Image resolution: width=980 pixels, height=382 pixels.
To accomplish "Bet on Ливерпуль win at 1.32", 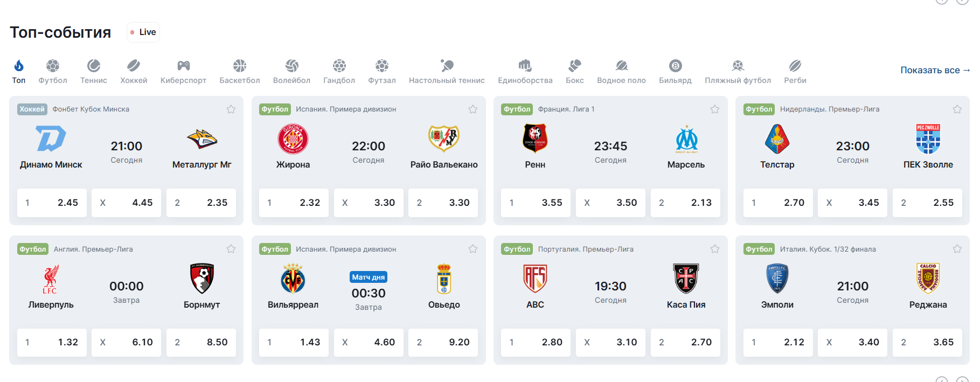I will click(52, 342).
